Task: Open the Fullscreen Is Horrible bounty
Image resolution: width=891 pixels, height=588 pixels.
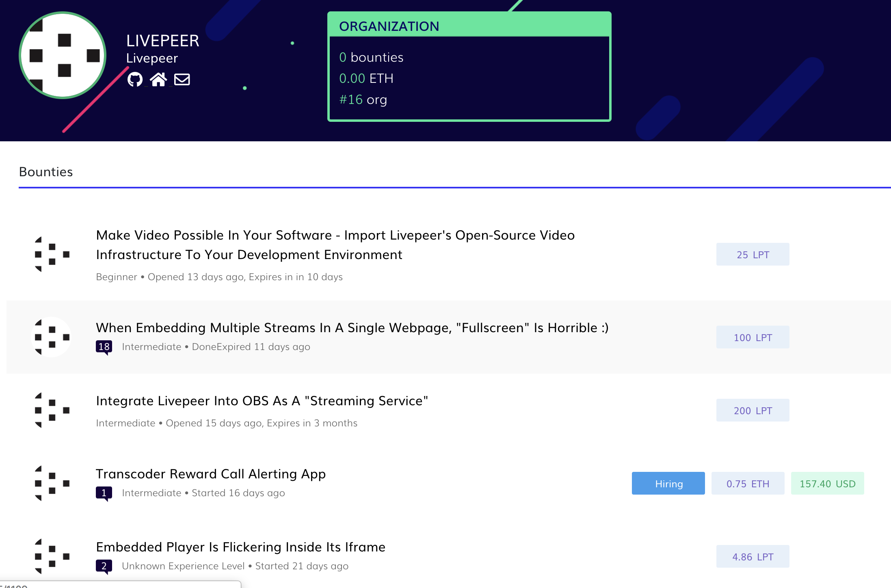Action: coord(352,328)
